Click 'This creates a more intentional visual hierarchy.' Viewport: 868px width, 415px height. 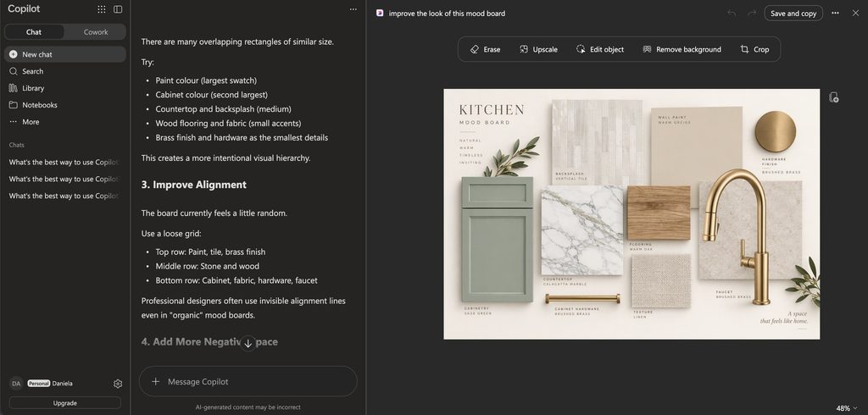(225, 158)
